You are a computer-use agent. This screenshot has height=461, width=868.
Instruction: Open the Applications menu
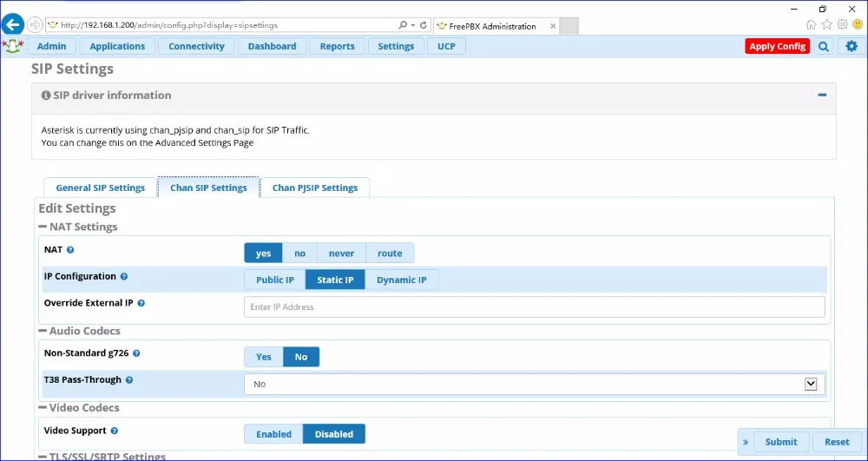[x=117, y=47]
